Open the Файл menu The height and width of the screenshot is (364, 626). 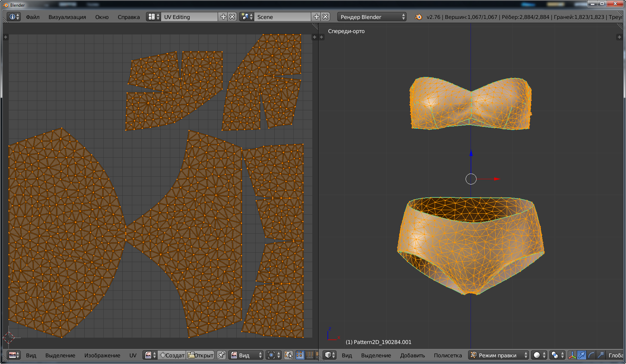(x=33, y=17)
